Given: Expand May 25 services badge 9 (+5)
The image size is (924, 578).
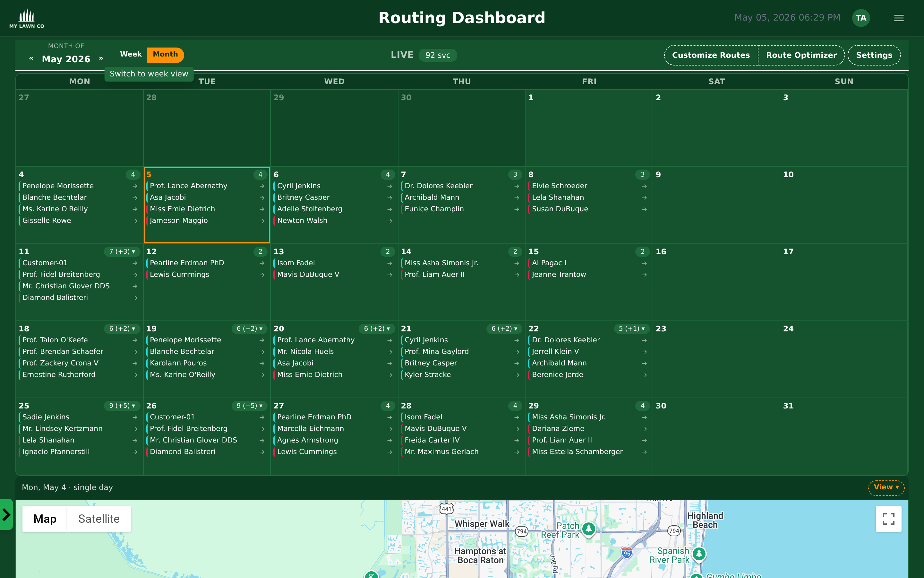Looking at the screenshot, I should click(122, 406).
